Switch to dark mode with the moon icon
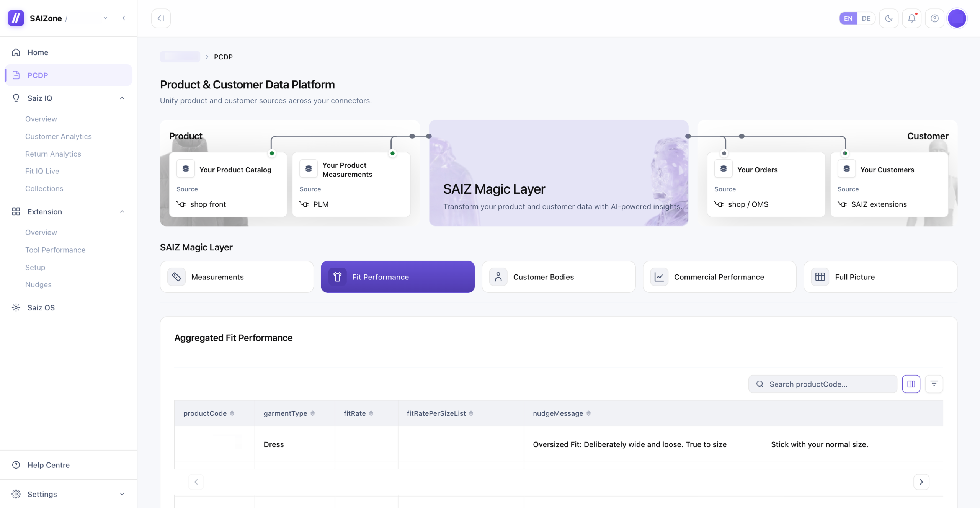This screenshot has height=508, width=980. coord(889,18)
